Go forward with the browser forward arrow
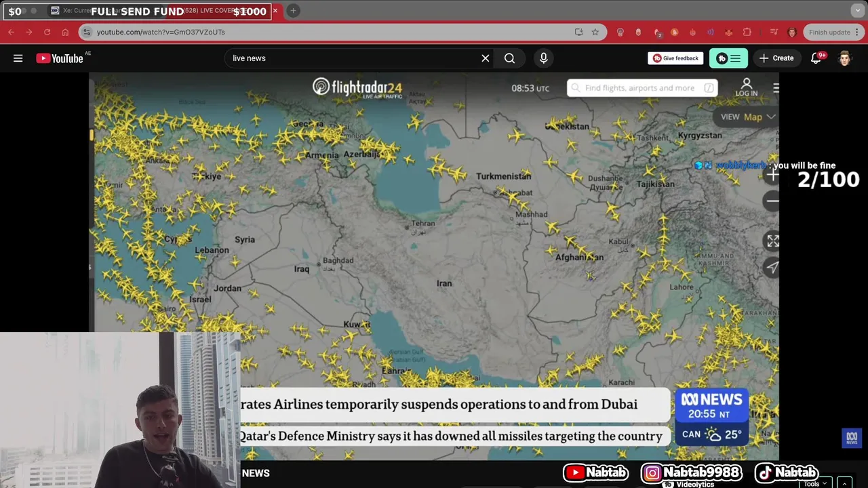The image size is (868, 488). tap(28, 32)
